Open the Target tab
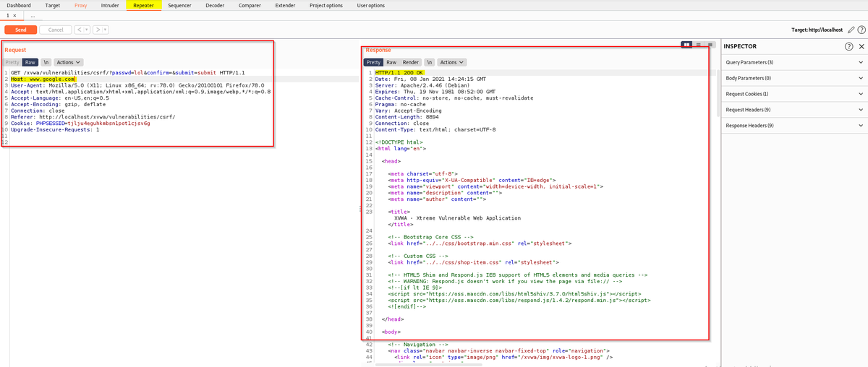Viewport: 868px width, 367px height. coord(53,5)
